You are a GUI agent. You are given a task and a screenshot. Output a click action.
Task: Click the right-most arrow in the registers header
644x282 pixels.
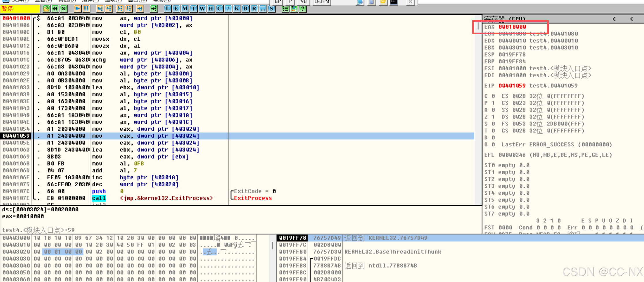(x=632, y=19)
